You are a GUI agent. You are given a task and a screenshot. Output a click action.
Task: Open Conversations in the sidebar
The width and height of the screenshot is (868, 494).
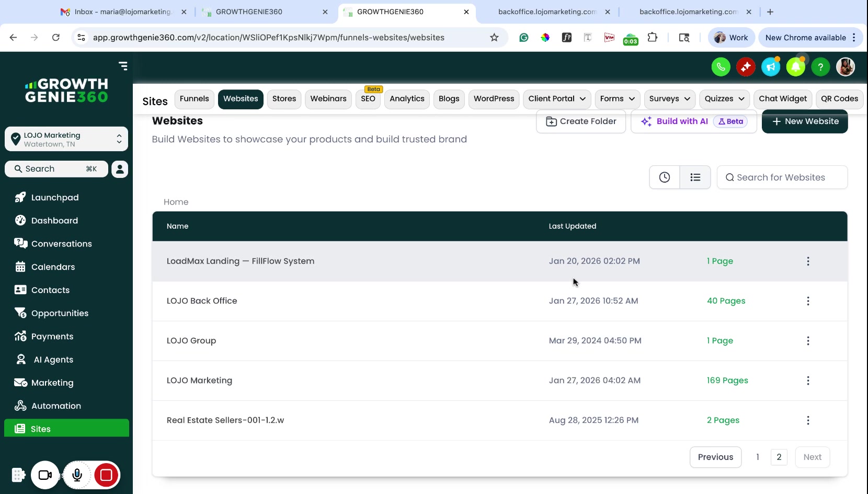pos(61,244)
